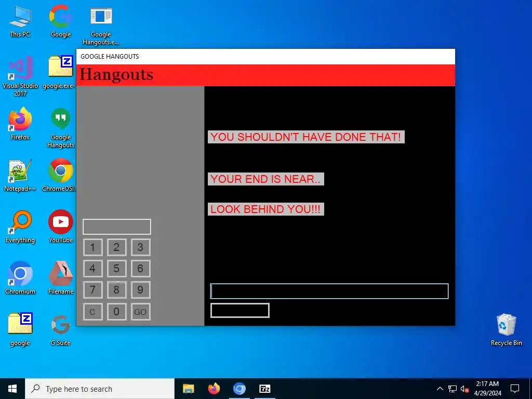Viewport: 532px width, 399px height.
Task: Open the Filename desktop icon
Action: tap(61, 277)
